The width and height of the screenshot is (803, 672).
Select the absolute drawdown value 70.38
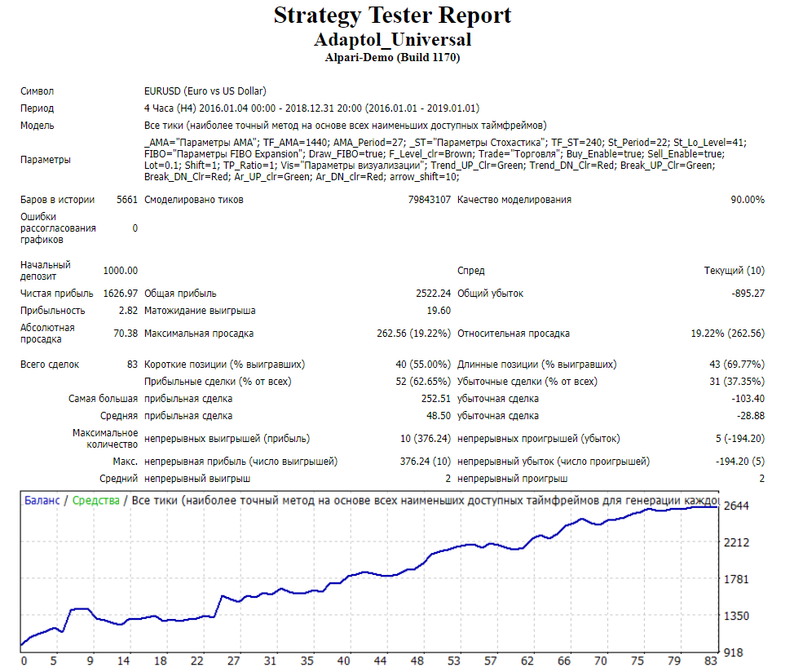[x=126, y=334]
